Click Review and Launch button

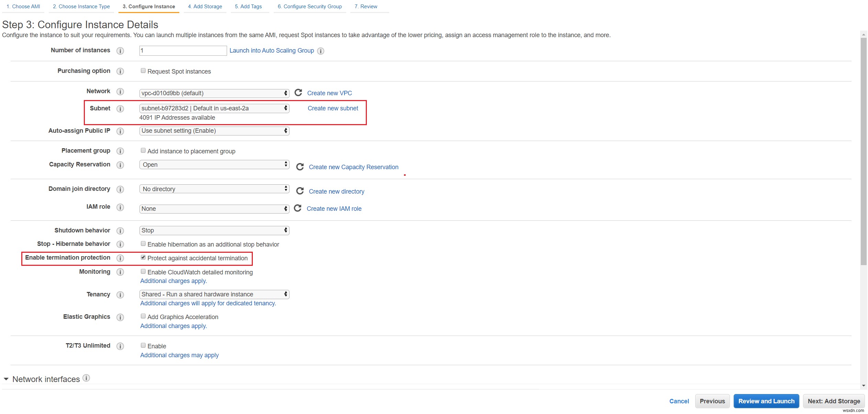(766, 401)
